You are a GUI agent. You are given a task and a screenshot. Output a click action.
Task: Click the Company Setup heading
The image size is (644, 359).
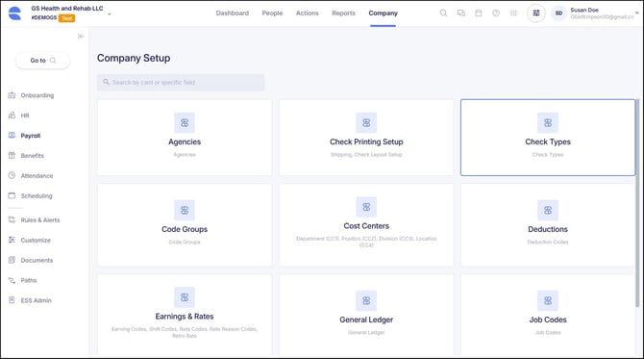134,58
